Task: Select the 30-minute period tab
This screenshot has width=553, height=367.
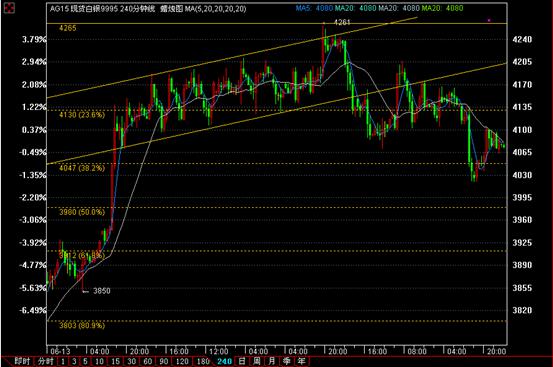Action: [x=132, y=361]
